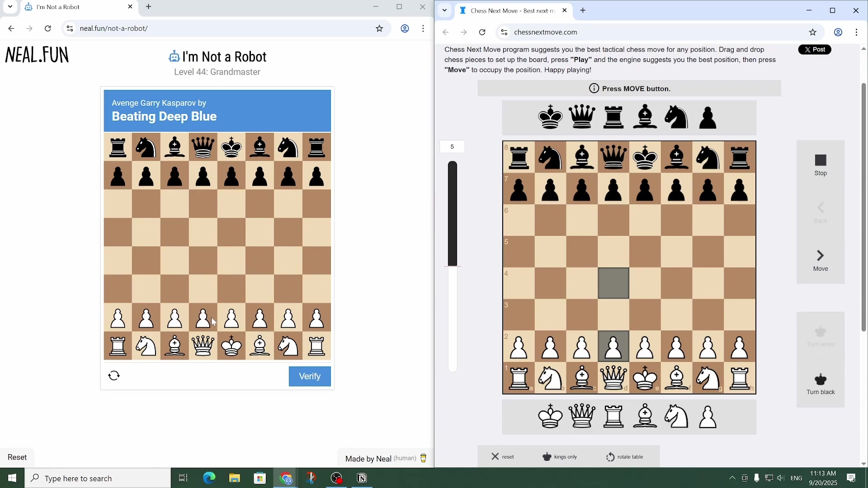Pick black queen from top piece palette

coord(582,117)
